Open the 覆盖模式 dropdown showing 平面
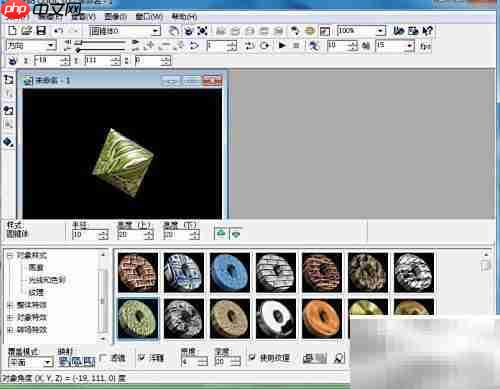 point(48,362)
